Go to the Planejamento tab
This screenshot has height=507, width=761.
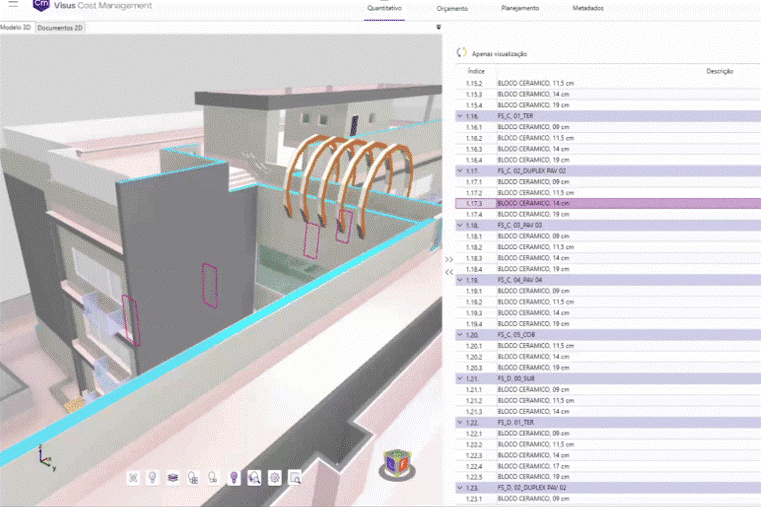[520, 7]
